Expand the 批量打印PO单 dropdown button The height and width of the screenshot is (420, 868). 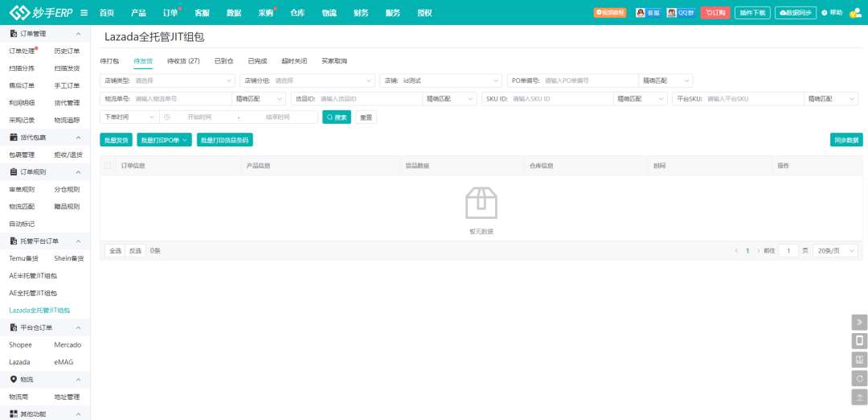[x=164, y=140]
